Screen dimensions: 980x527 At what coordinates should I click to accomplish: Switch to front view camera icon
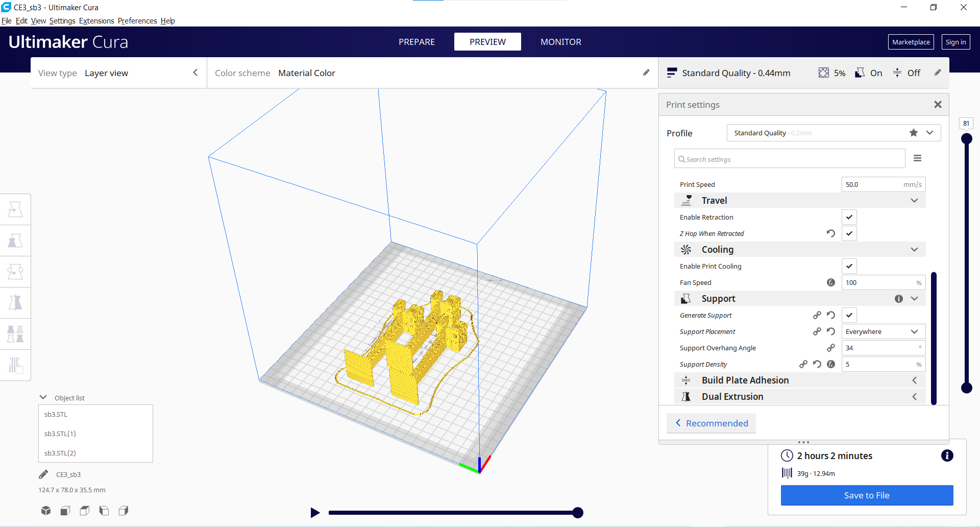pyautogui.click(x=65, y=511)
